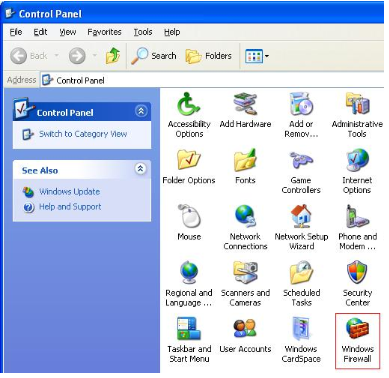Screen dimensions: 389x378
Task: Open Accessibility Options applet
Action: [x=189, y=115]
